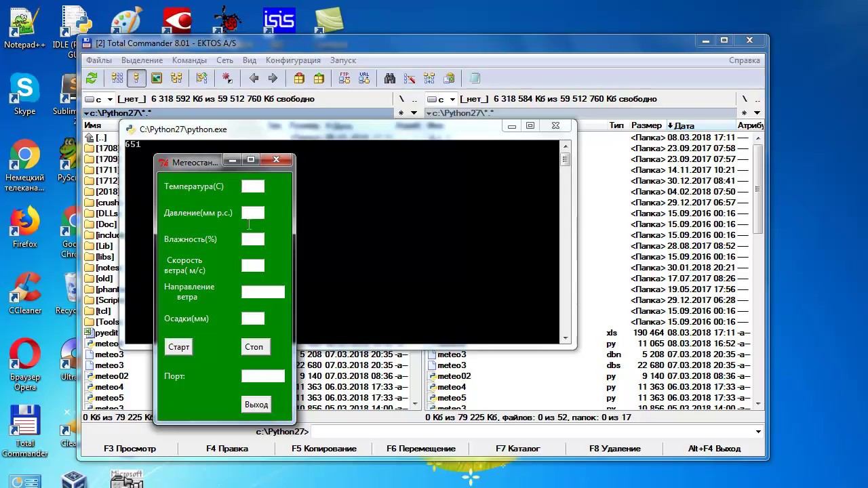
Task: Open the Файлы menu
Action: click(x=99, y=60)
